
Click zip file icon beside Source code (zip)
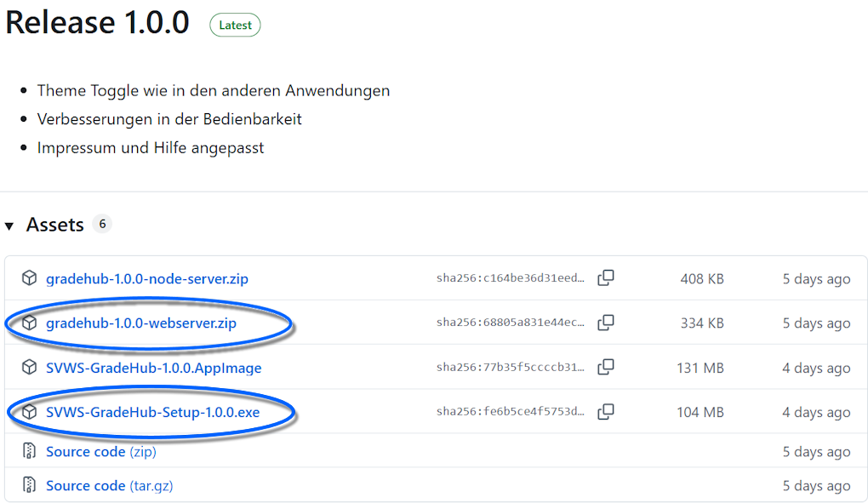click(x=29, y=451)
